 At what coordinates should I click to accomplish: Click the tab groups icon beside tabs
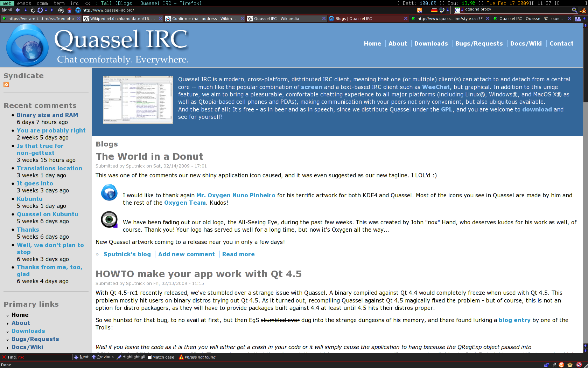click(578, 19)
